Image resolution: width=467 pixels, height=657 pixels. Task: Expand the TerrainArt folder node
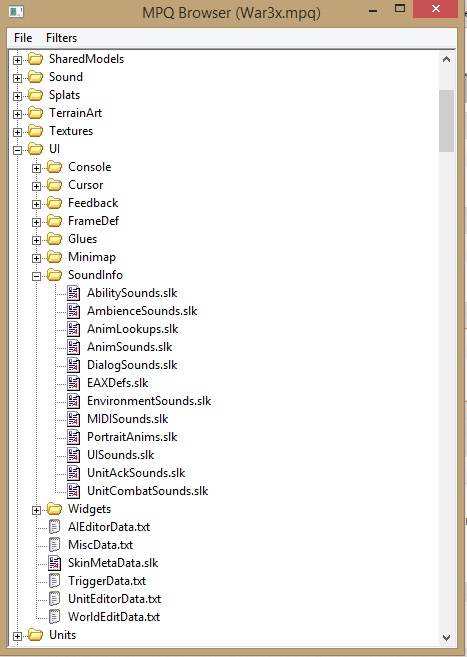coord(17,114)
